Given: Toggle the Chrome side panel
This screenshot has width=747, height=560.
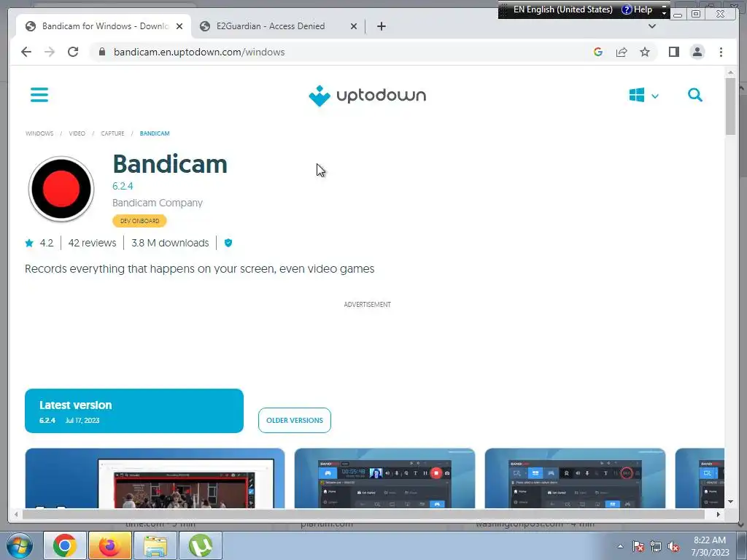Looking at the screenshot, I should point(673,52).
